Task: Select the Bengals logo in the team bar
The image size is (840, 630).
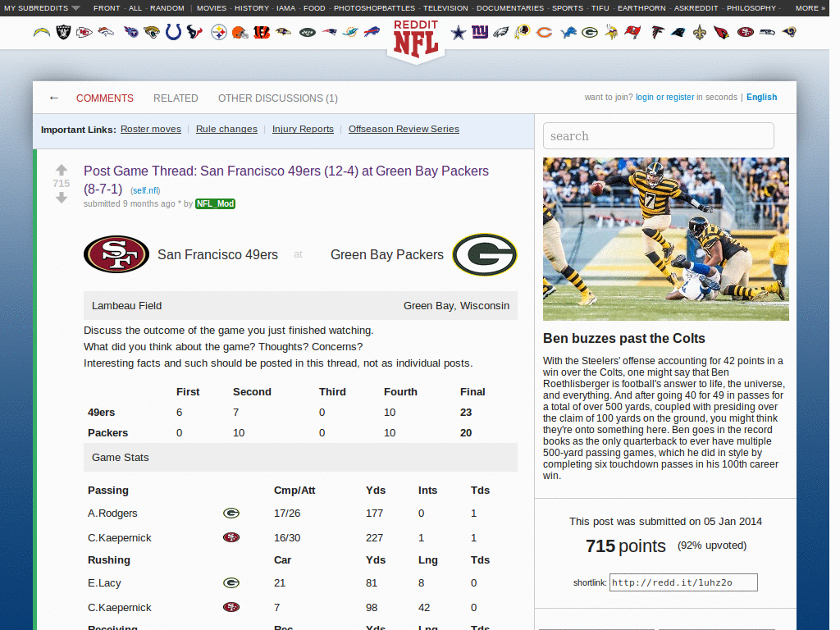Action: (x=262, y=33)
